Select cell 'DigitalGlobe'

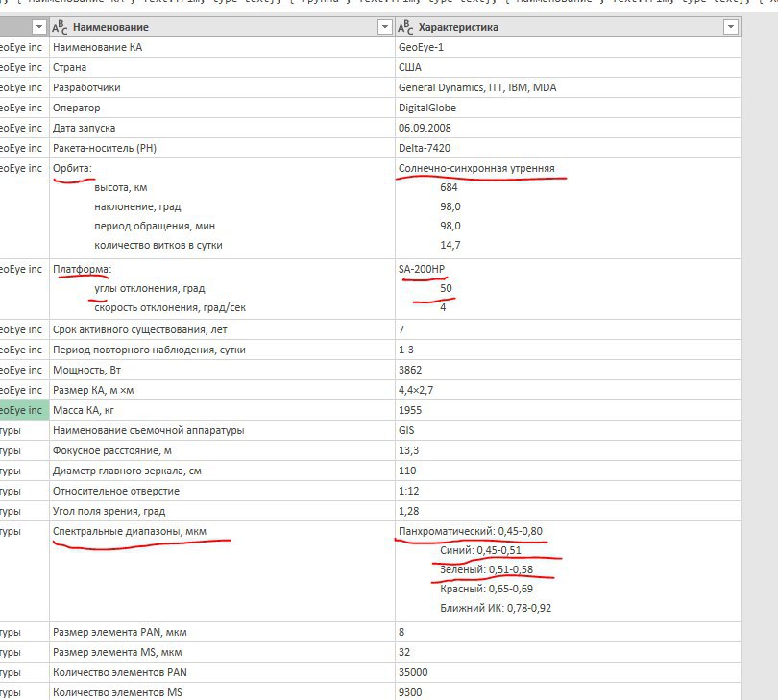point(568,108)
